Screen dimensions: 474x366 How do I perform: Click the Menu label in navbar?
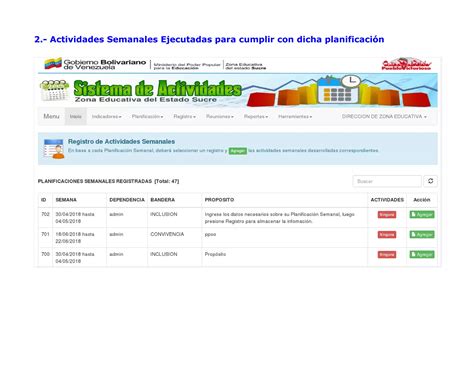pyautogui.click(x=51, y=116)
